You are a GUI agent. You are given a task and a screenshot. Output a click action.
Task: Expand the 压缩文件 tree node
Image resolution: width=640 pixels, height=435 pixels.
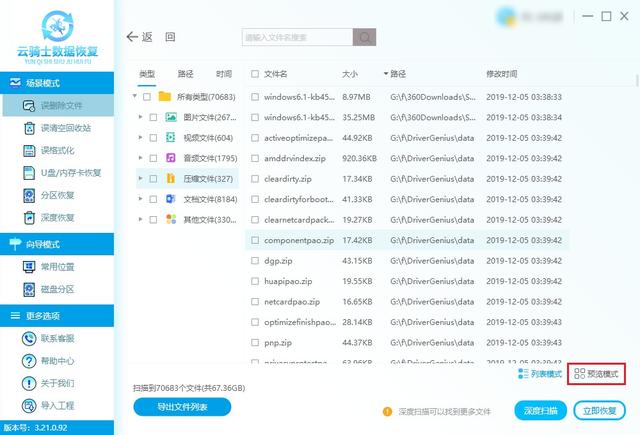click(140, 178)
